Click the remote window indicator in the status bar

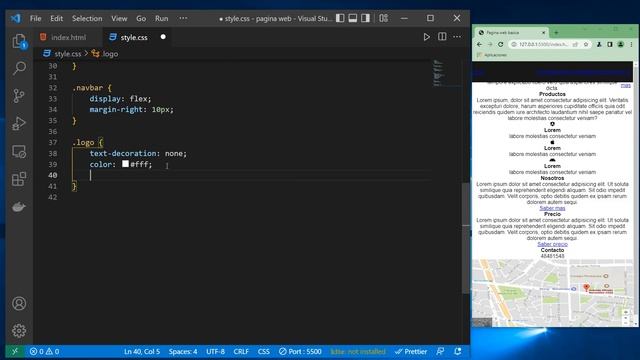15,351
